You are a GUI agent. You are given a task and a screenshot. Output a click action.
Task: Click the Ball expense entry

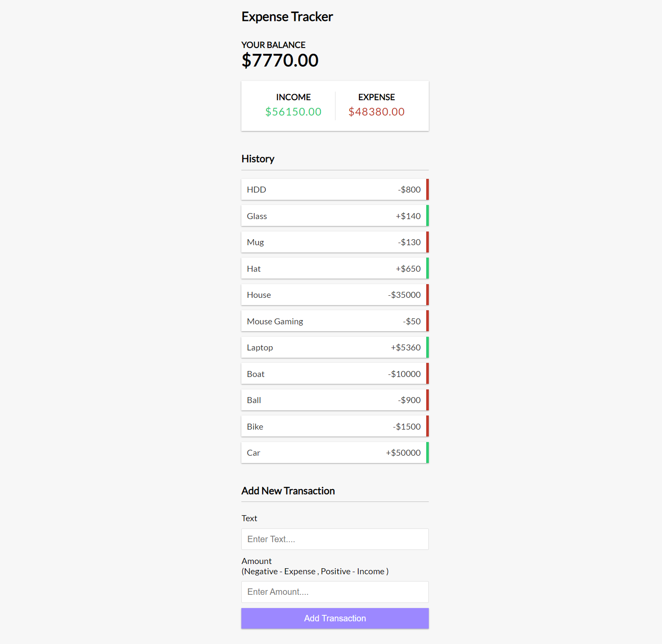tap(334, 400)
